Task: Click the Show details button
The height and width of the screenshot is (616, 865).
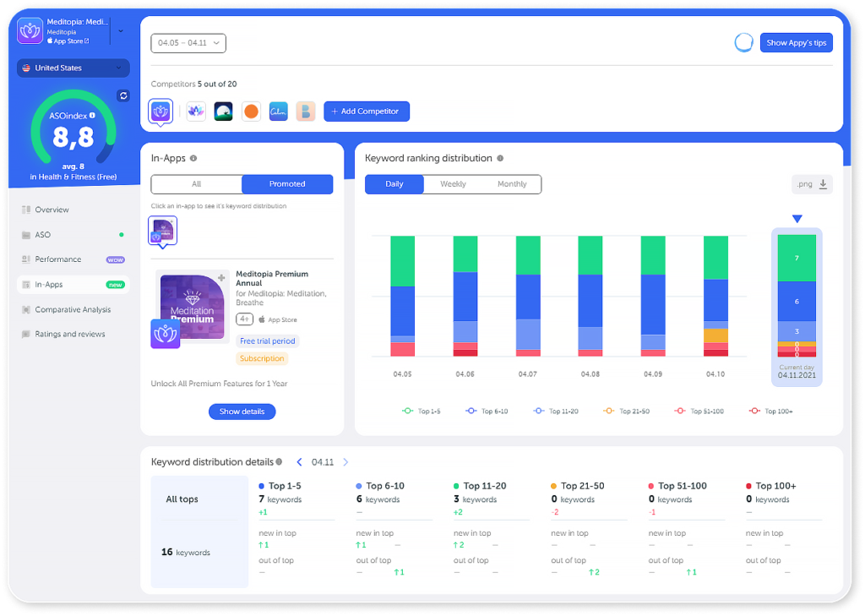Action: coord(242,412)
